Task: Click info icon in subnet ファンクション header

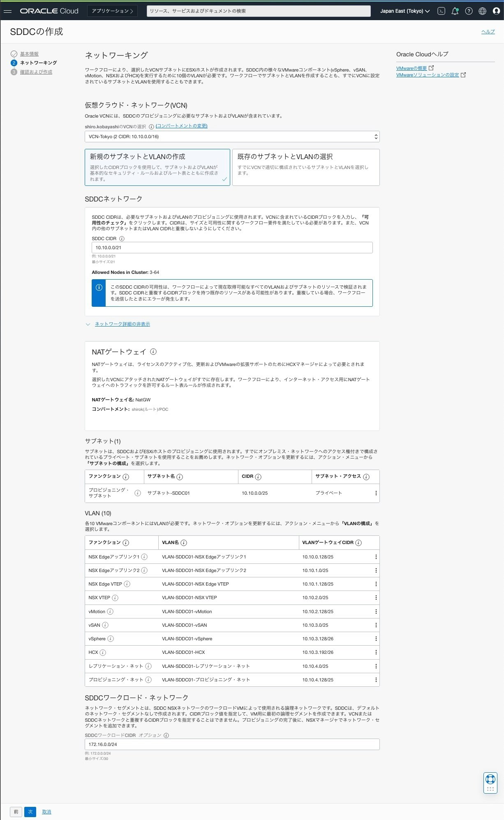Action: click(x=126, y=477)
